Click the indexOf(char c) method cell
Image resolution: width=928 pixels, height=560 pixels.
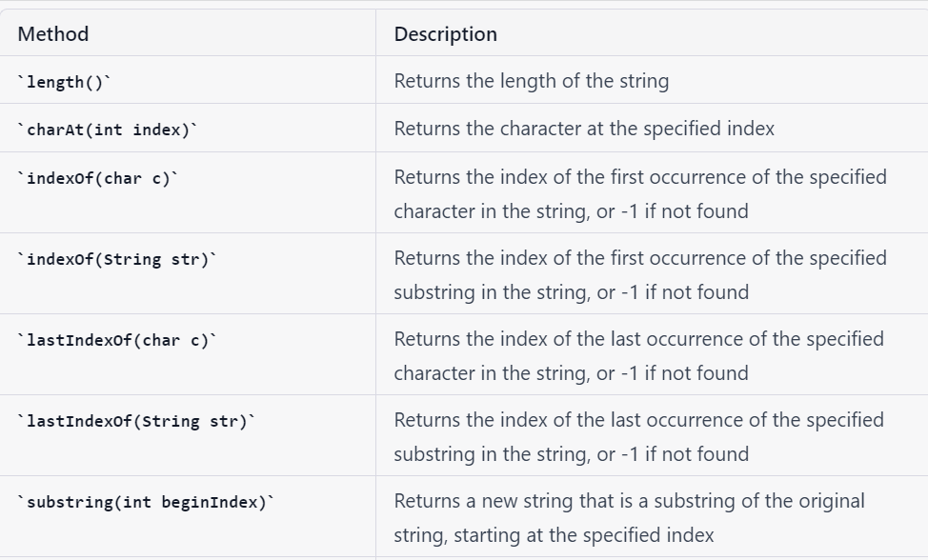coord(188,192)
